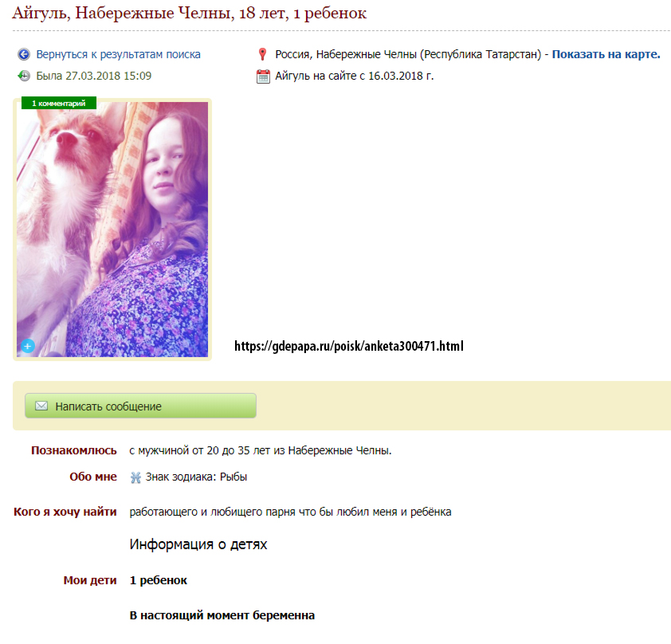This screenshot has width=671, height=644.
Task: Click the blue back arrow icon
Action: click(24, 54)
